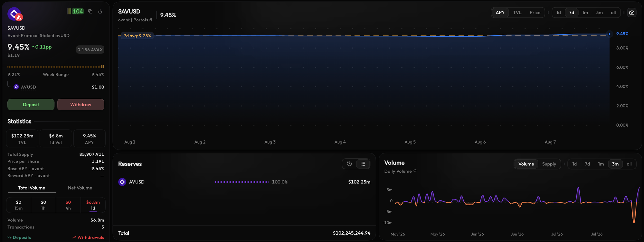Click the SAVUSD token logo
Viewport: 644px width, 242px height.
pos(15,14)
